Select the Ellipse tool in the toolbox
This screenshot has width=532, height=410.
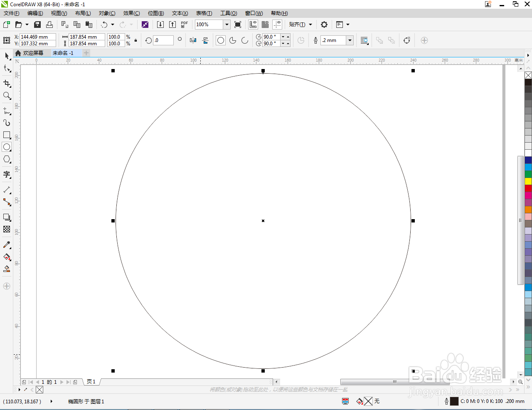coord(7,147)
